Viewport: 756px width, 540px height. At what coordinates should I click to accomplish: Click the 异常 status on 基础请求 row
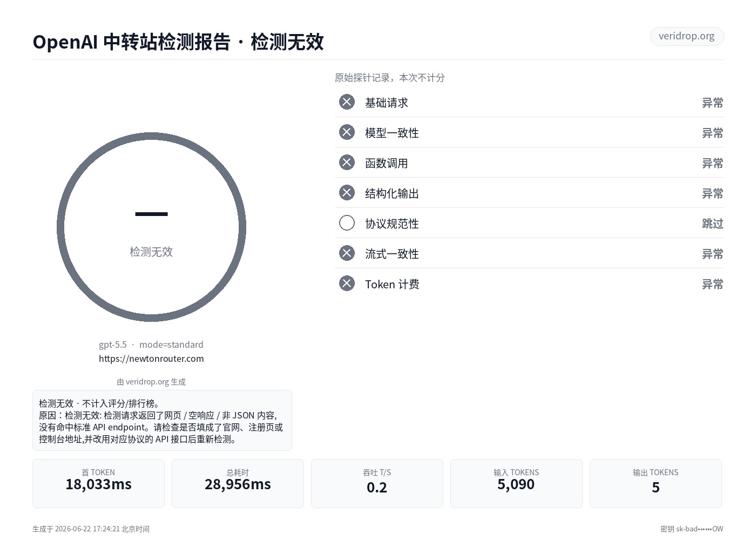(x=712, y=103)
